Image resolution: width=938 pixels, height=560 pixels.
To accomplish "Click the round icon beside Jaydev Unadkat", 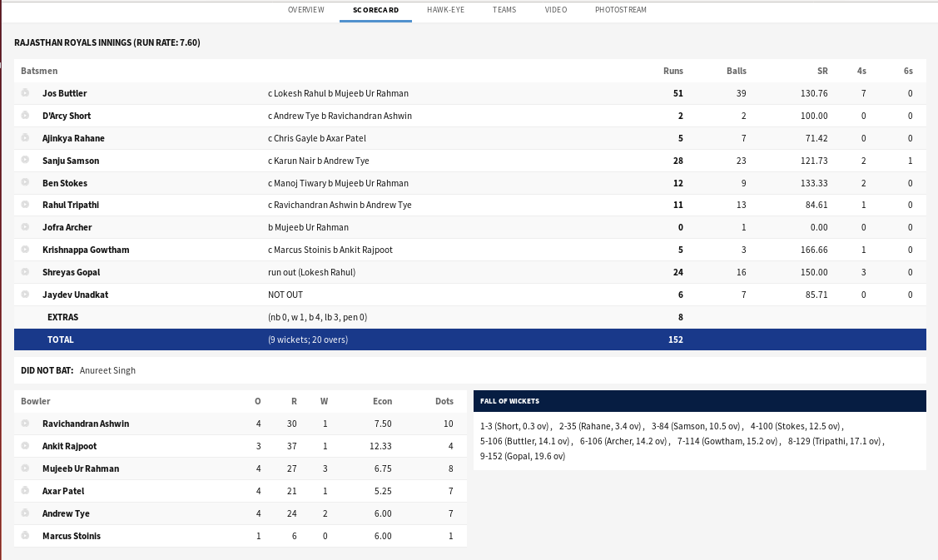I will (25, 294).
